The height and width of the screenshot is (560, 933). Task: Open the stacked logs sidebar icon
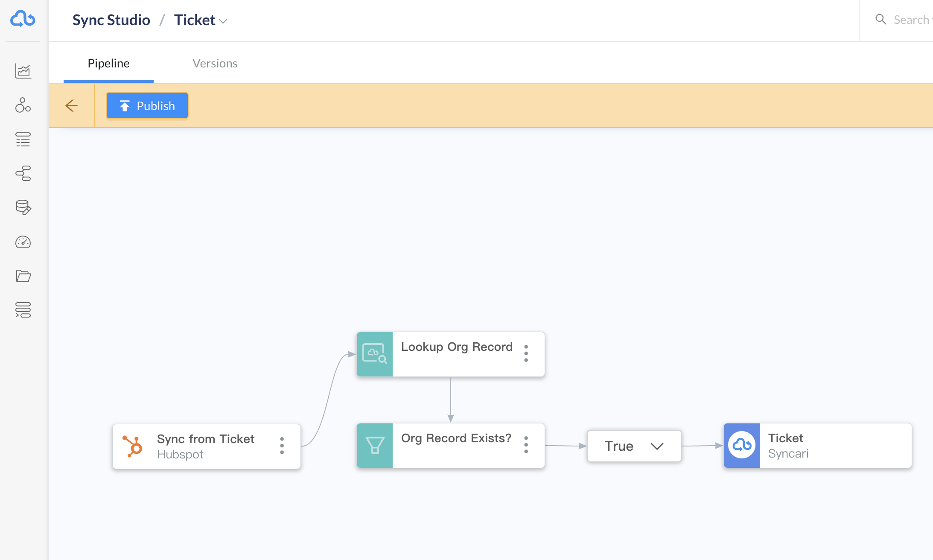[x=23, y=310]
